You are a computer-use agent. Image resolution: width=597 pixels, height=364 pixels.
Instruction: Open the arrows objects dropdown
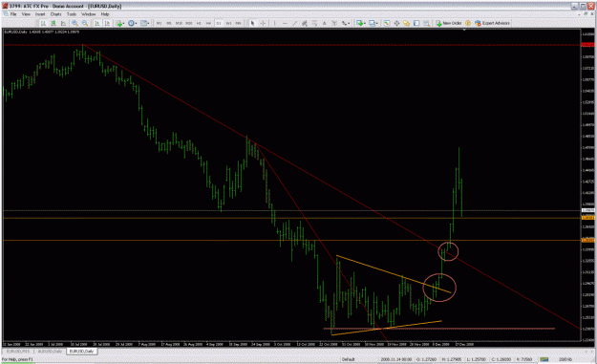pos(346,23)
